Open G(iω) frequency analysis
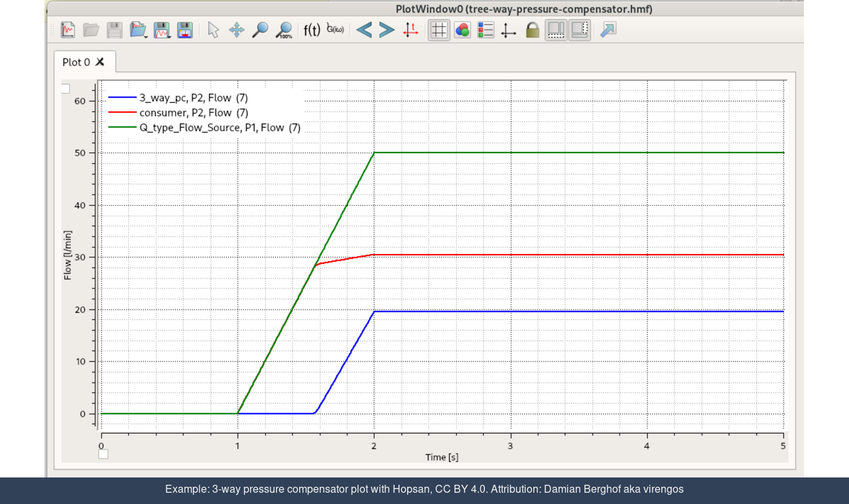This screenshot has height=504, width=849. [336, 30]
